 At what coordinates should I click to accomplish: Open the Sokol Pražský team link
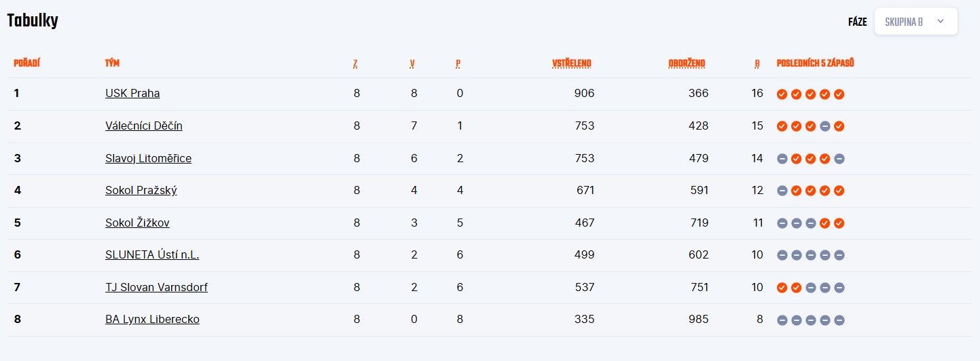click(x=141, y=190)
